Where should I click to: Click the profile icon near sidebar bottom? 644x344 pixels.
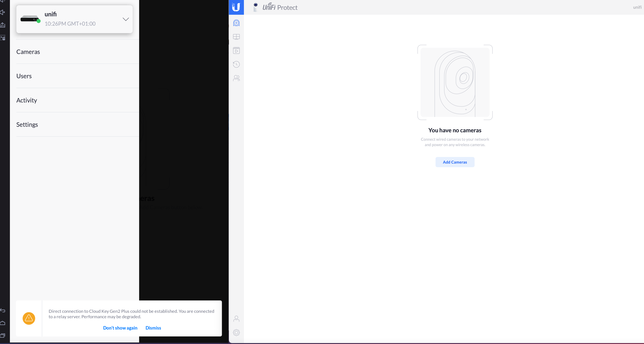[x=236, y=319]
